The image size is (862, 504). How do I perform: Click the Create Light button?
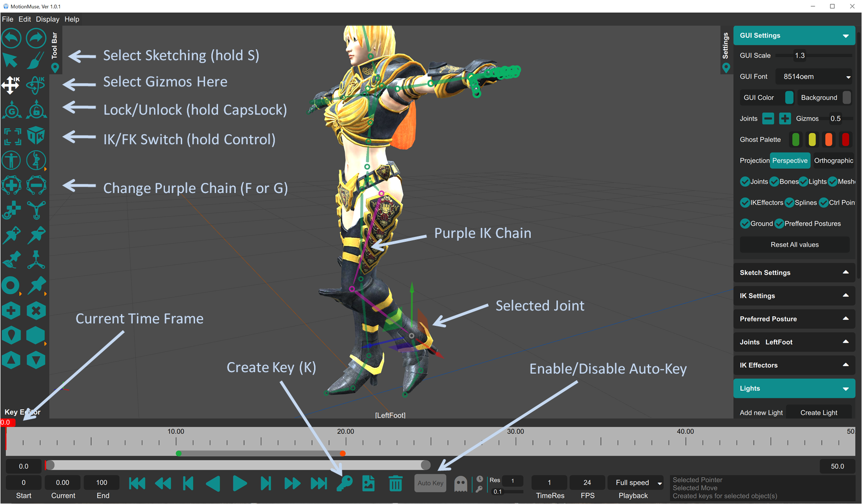pos(818,413)
